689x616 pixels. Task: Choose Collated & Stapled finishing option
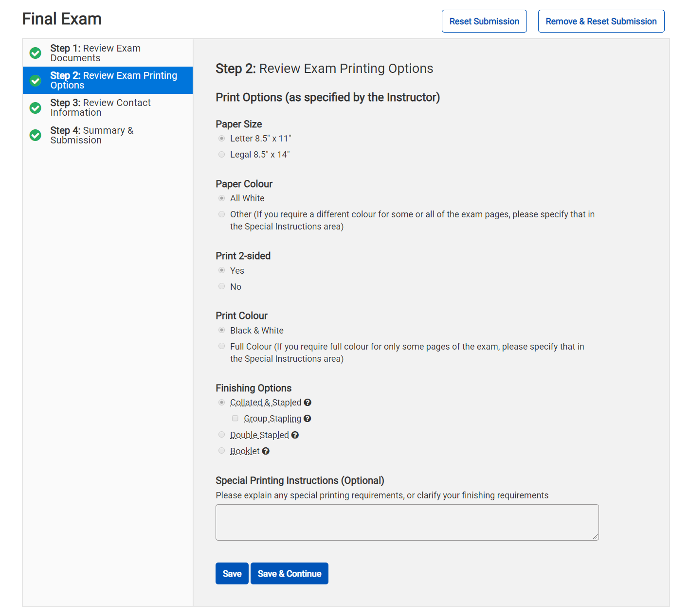(222, 403)
